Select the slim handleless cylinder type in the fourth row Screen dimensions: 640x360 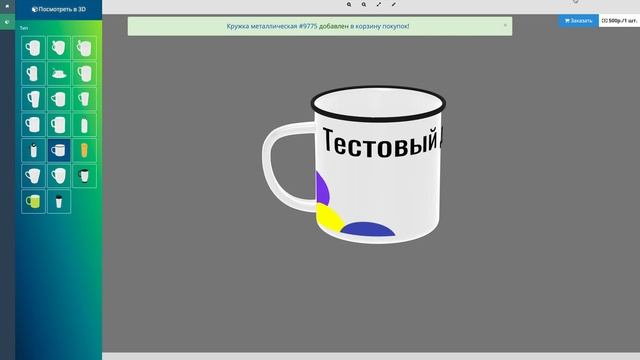click(x=84, y=125)
